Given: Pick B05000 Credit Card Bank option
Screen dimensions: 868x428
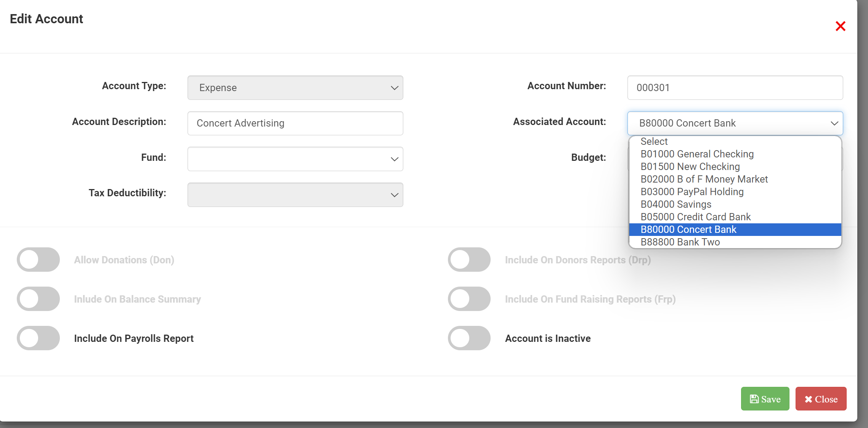Looking at the screenshot, I should (x=695, y=217).
